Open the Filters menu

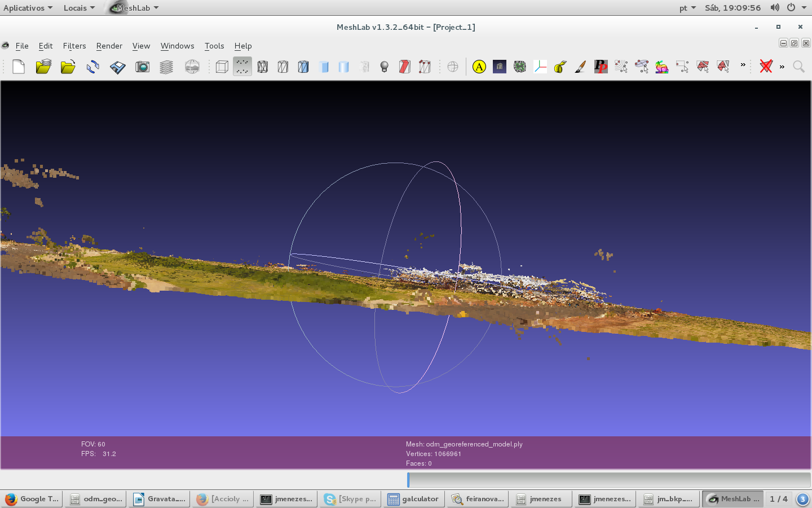click(74, 46)
